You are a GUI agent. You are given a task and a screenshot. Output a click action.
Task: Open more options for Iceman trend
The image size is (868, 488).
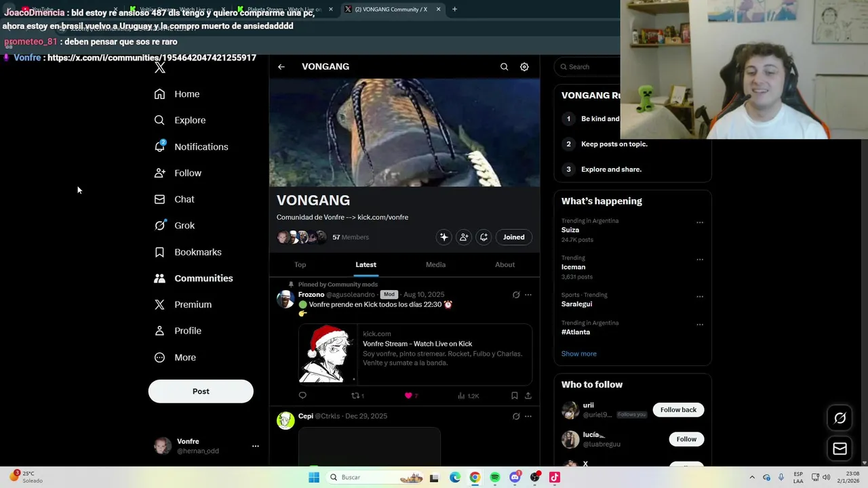[x=700, y=260]
